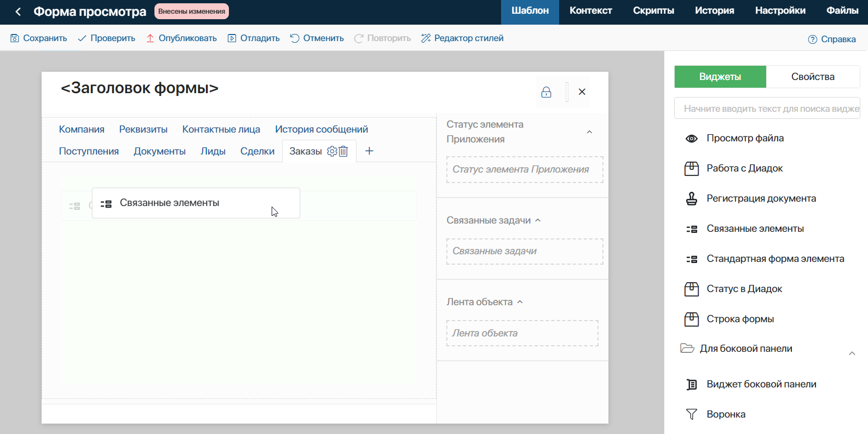Open the История tab

click(x=714, y=11)
